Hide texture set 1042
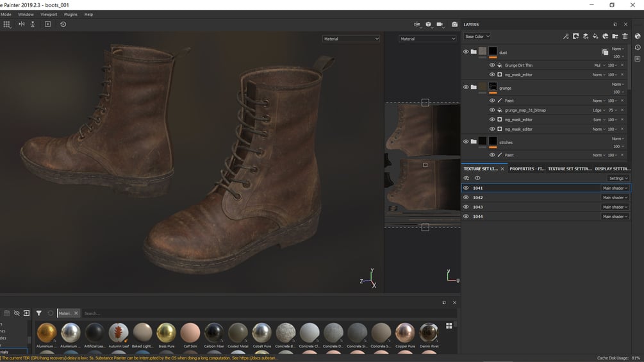 coord(466,197)
